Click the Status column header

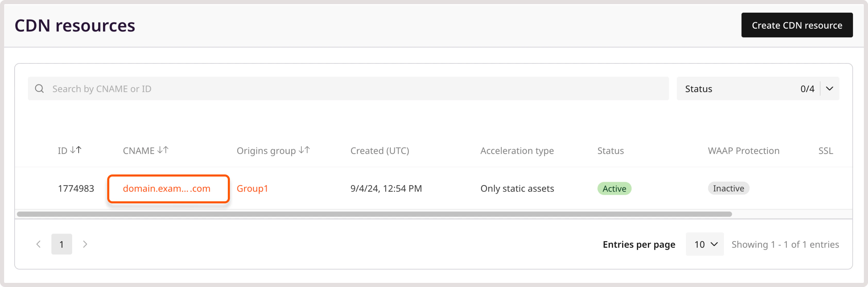[610, 151]
